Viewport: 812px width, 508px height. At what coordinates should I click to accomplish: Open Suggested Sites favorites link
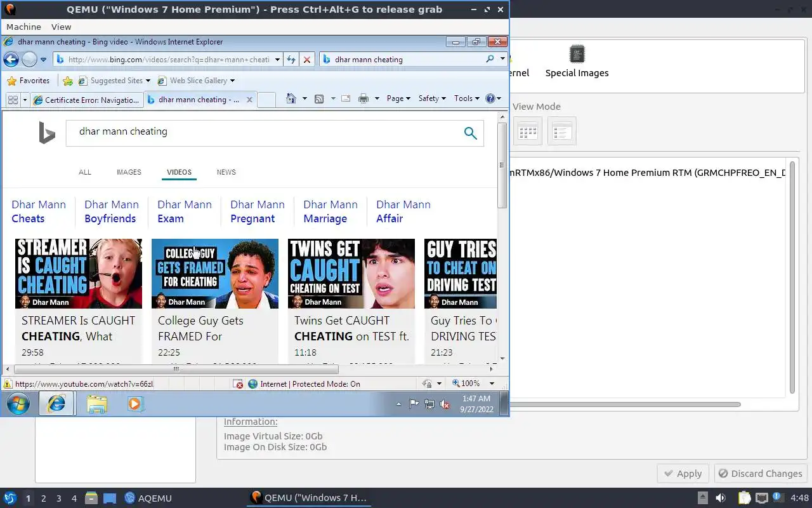tap(114, 81)
